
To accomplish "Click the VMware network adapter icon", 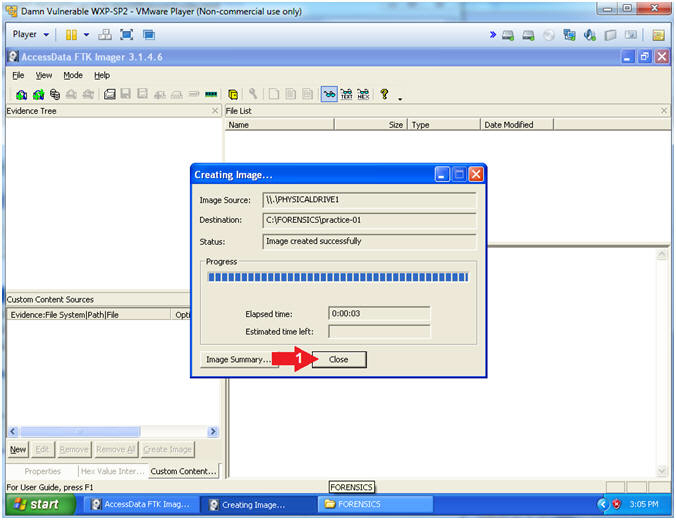I will click(x=569, y=35).
